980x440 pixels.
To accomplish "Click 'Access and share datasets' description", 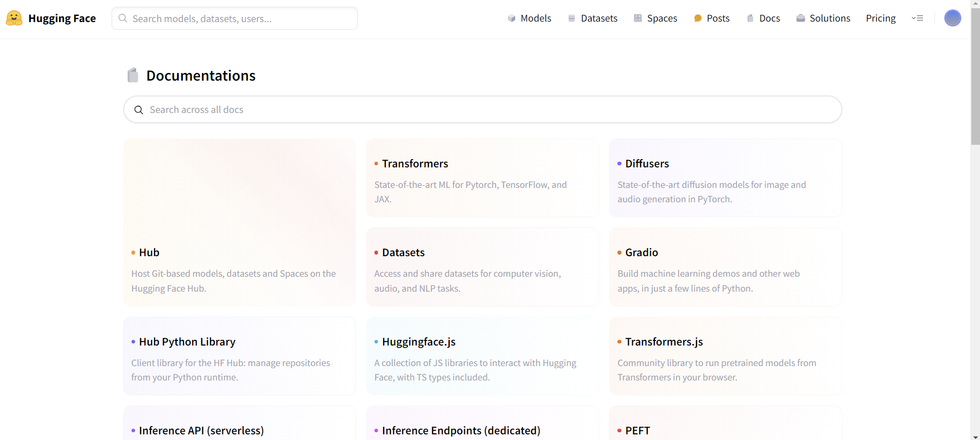I will (x=467, y=281).
